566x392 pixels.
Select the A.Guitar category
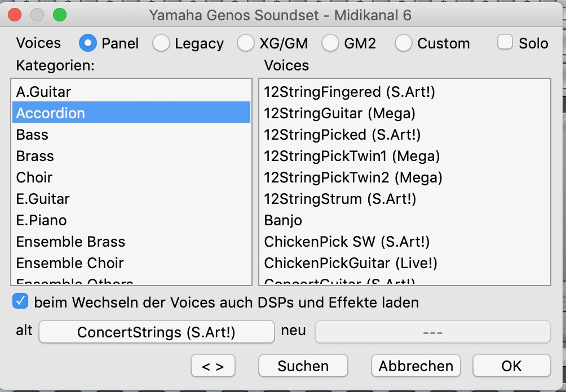[43, 92]
